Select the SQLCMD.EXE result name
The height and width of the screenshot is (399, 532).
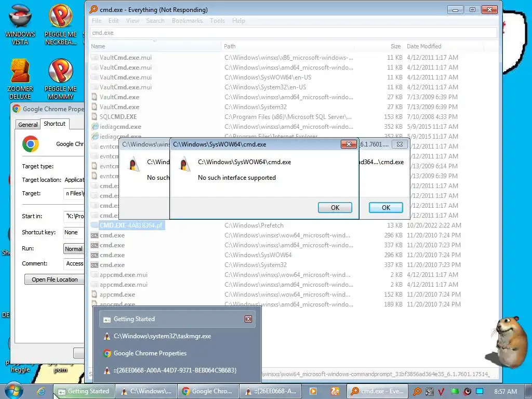(118, 117)
